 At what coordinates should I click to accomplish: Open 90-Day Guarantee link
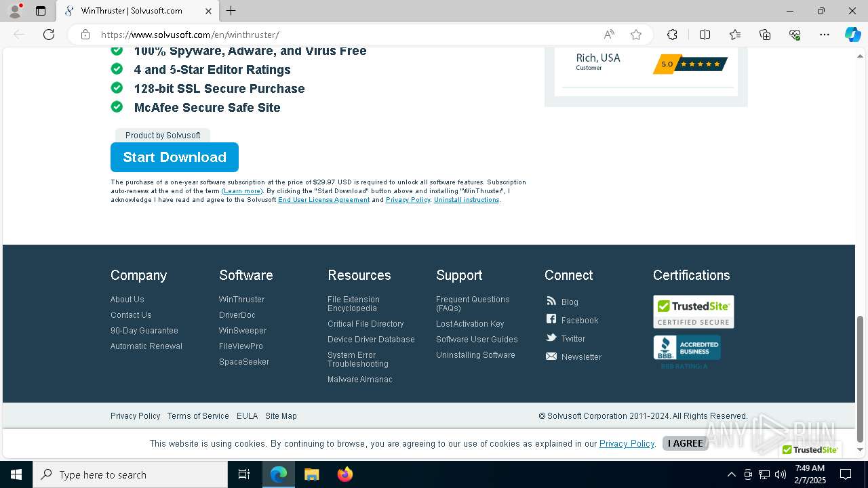(144, 331)
